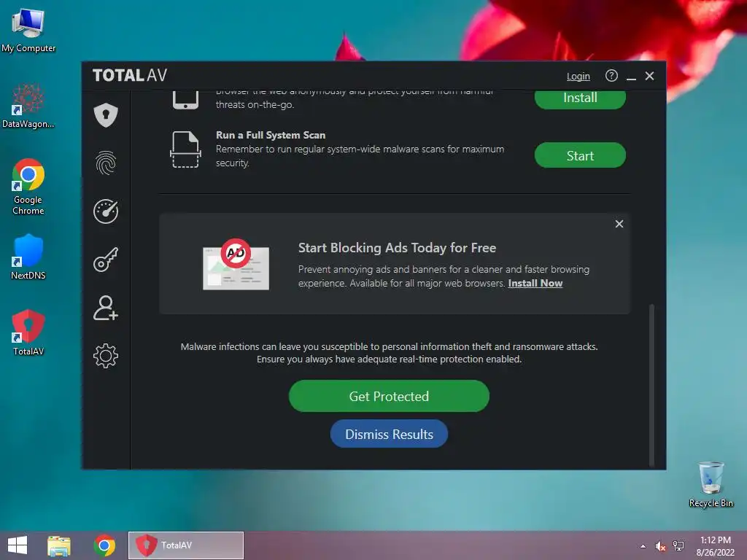Open the add user sidebar icon
The height and width of the screenshot is (560, 747).
pyautogui.click(x=105, y=308)
